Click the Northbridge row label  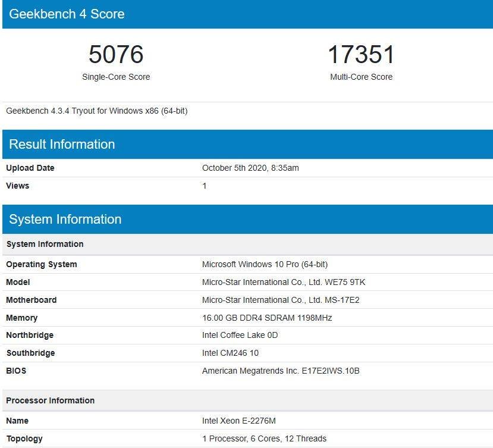click(30, 335)
